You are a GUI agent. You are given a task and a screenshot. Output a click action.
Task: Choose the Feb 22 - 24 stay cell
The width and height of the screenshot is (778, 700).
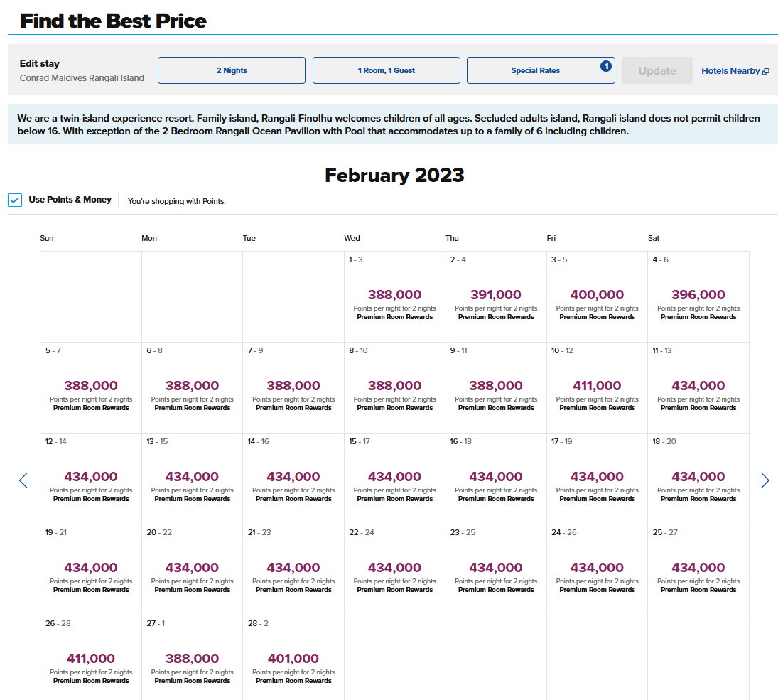click(395, 569)
